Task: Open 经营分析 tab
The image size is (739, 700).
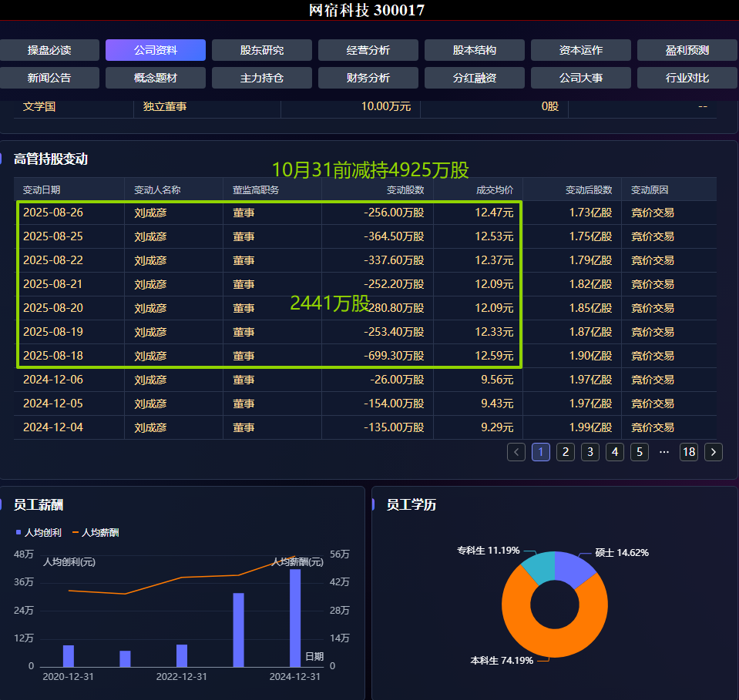Action: coord(368,50)
